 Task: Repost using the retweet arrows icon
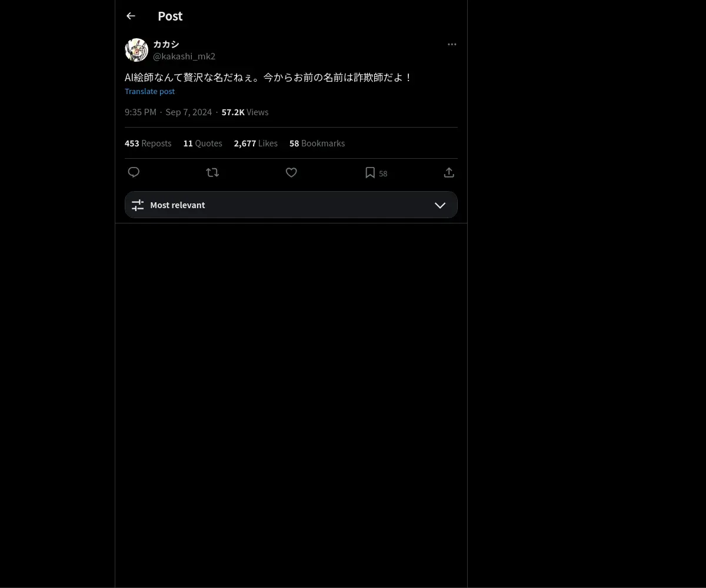point(212,172)
